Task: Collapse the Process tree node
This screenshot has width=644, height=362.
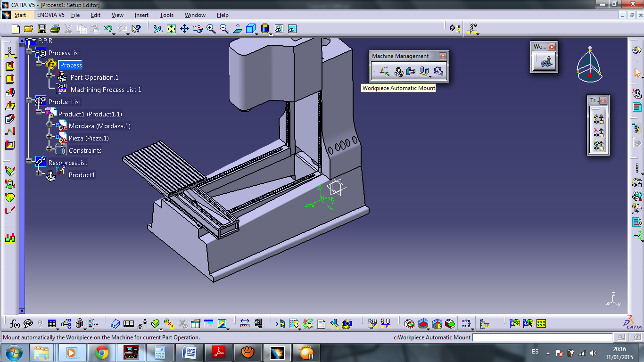Action: (39, 63)
